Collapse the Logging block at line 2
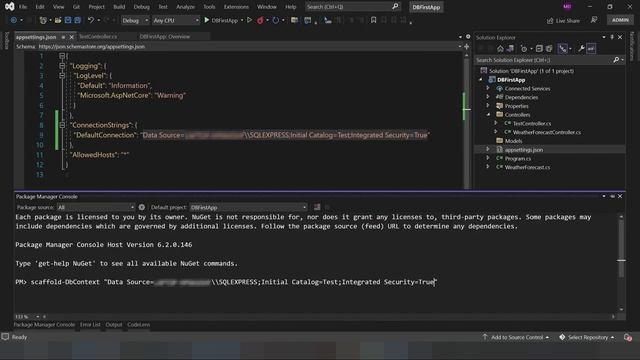640x360 pixels. tap(62, 66)
